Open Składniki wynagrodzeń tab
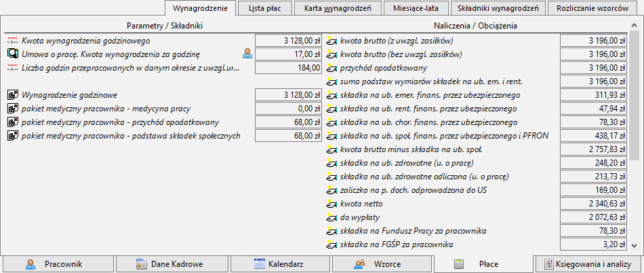 pyautogui.click(x=497, y=8)
